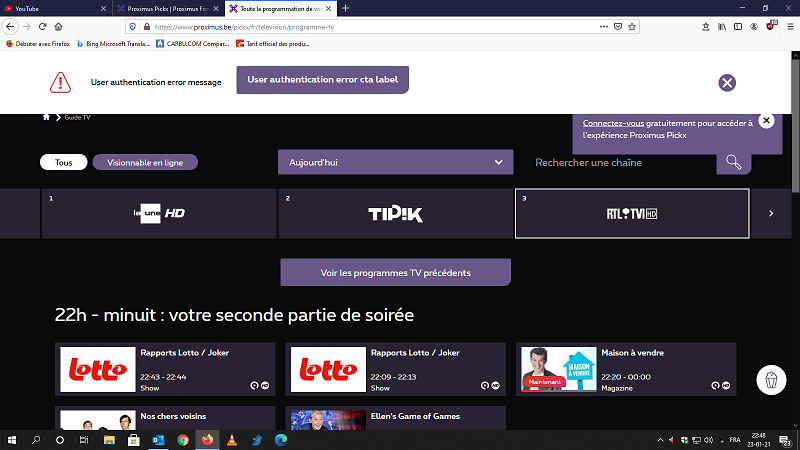Viewport: 800px width, 450px height.
Task: Click the Save to Pocket icon
Action: 618,27
